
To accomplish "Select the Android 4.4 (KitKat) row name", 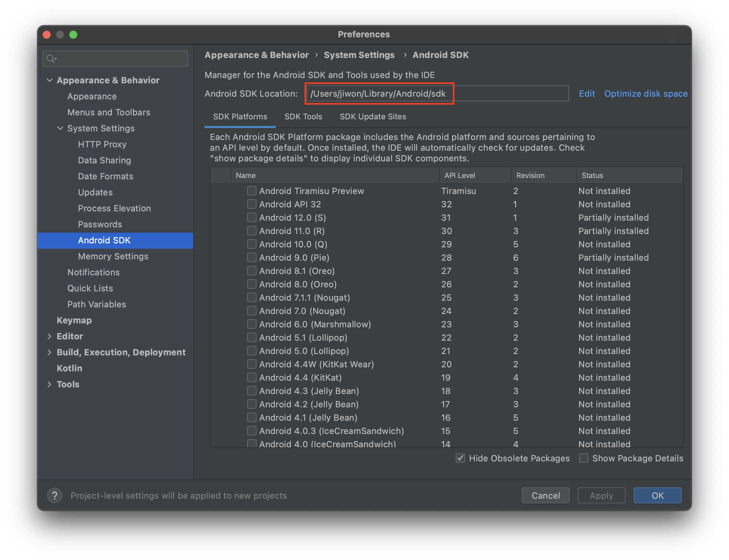I will 301,377.
